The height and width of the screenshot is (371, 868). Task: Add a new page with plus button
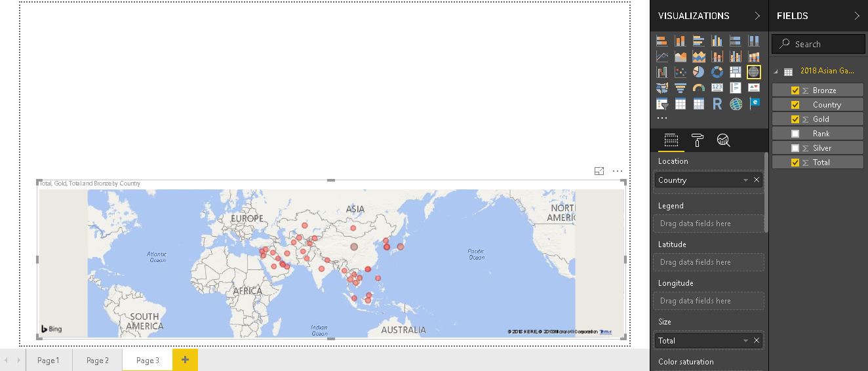[185, 360]
